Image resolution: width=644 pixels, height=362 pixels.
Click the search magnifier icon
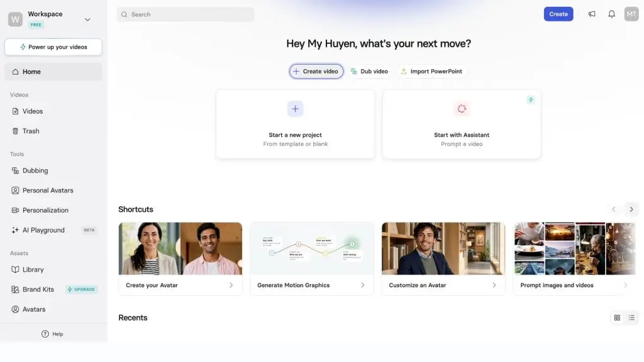click(x=124, y=14)
